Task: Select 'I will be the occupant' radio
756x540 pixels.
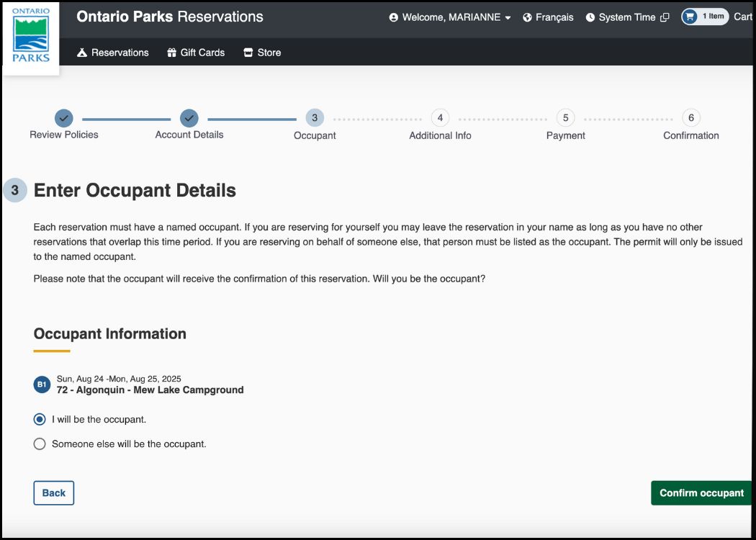Action: click(x=40, y=420)
